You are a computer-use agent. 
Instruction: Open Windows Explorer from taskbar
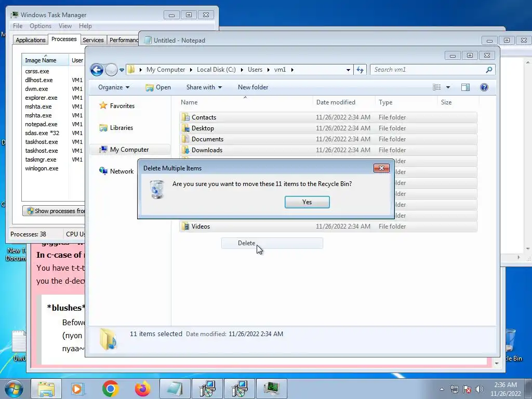pos(46,389)
